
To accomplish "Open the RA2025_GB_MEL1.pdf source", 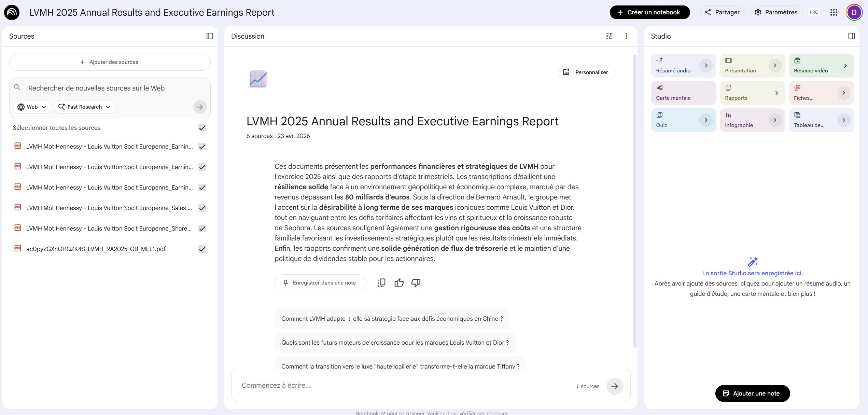I will pyautogui.click(x=96, y=249).
